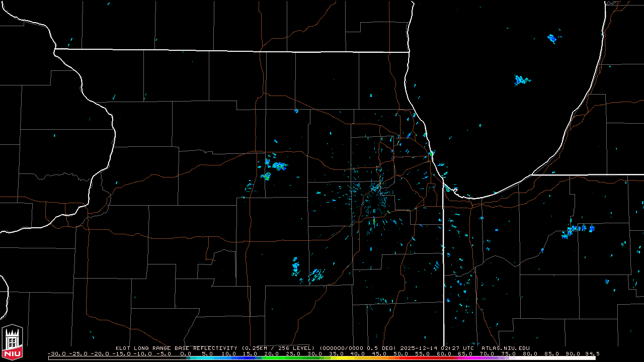Click the KLOT Long Range Base Reflectivity title

(177, 348)
